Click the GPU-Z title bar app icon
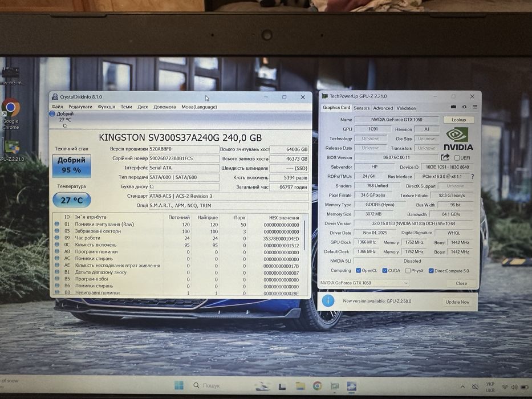This screenshot has height=399, width=532. coord(324,96)
